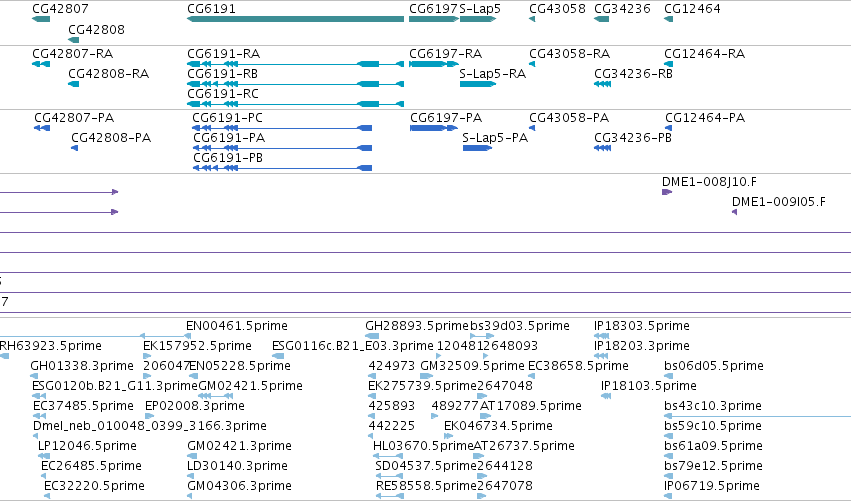
Task: Click the ESG0116c.B21_E03.3prime label
Action: click(x=353, y=346)
